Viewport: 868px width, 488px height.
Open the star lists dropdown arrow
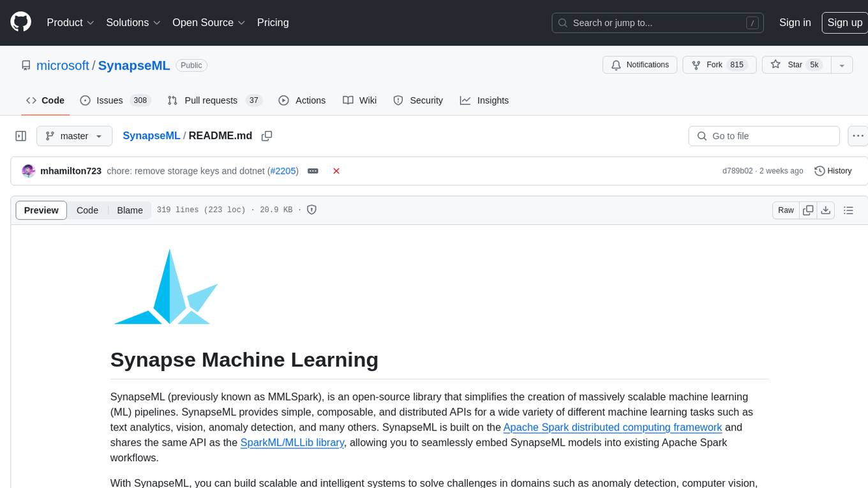[x=842, y=65]
